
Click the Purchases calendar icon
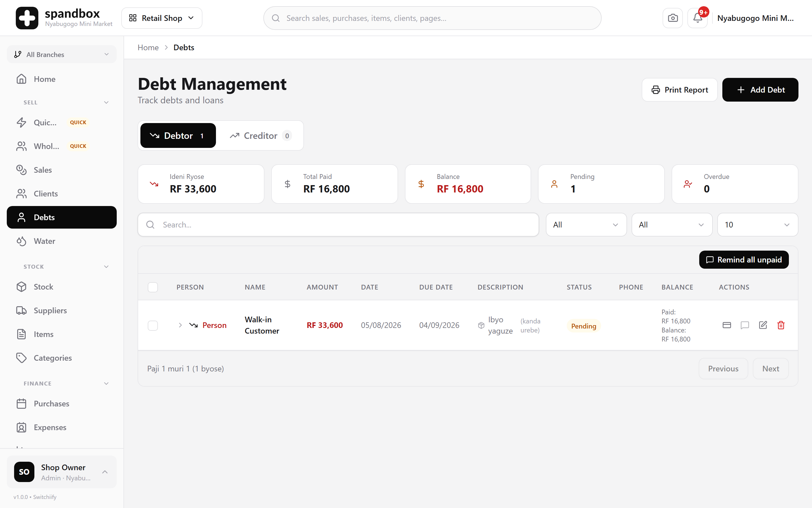pos(21,404)
